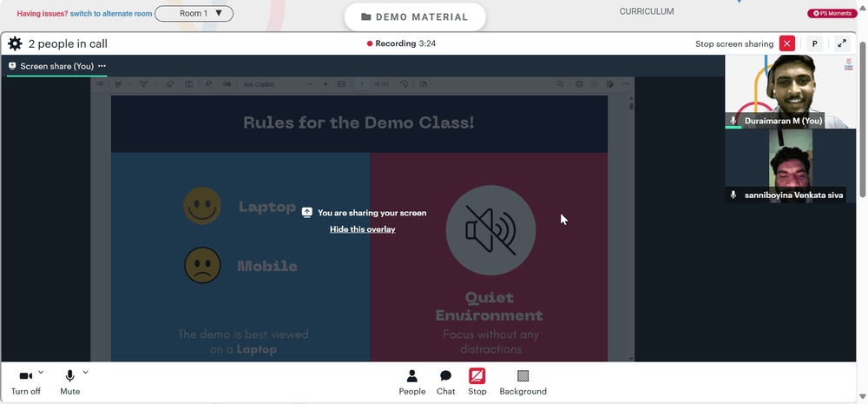Viewport: 868px width, 404px height.
Task: Select the PDF eraser tool
Action: tap(170, 84)
